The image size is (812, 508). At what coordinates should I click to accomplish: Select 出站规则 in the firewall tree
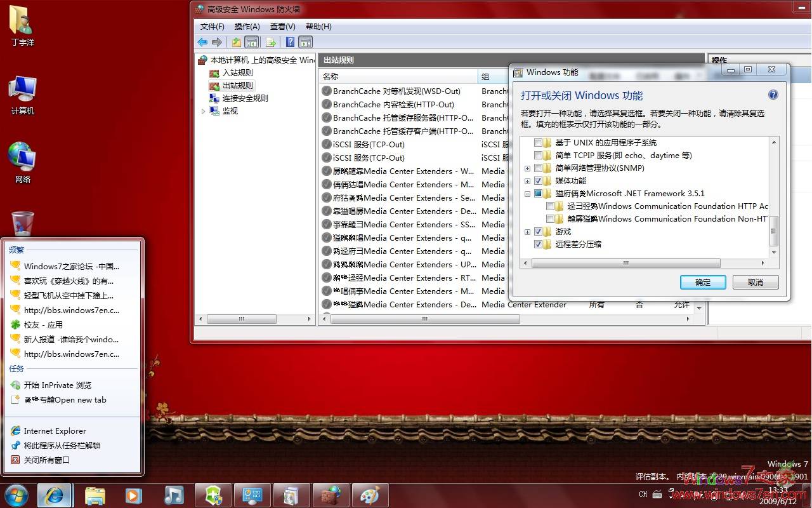[x=238, y=85]
